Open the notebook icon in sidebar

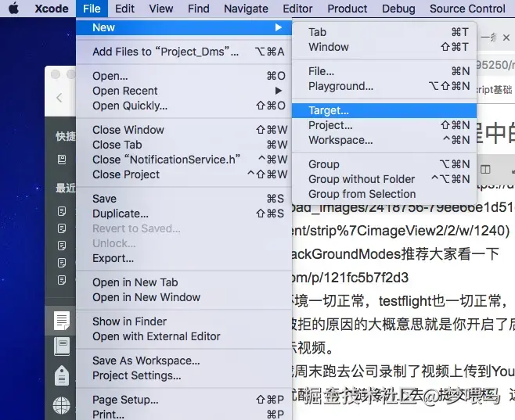click(x=62, y=346)
